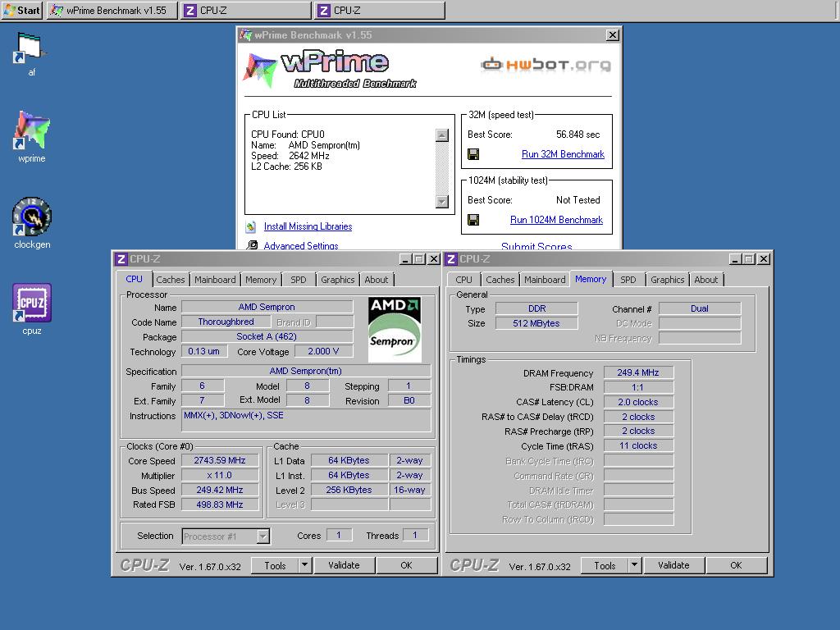Click the Start button on the taskbar
This screenshot has width=840, height=630.
tap(22, 10)
